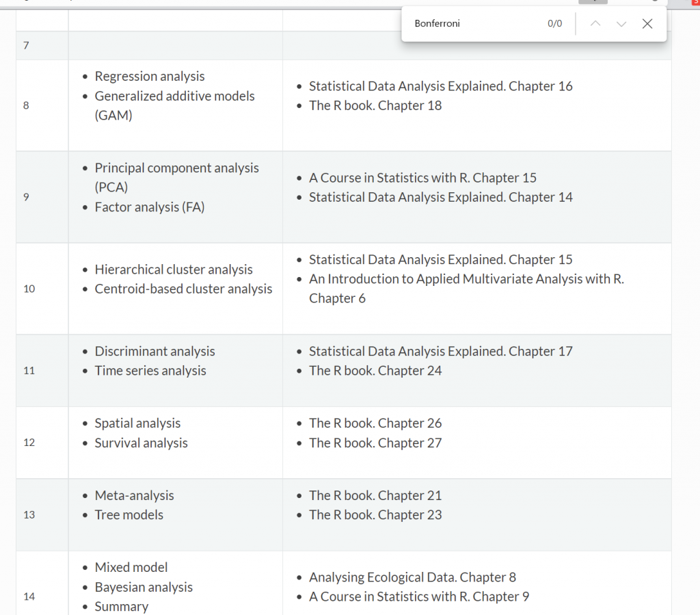Click the 0/0 match counter
The image size is (700, 615).
pyautogui.click(x=554, y=24)
